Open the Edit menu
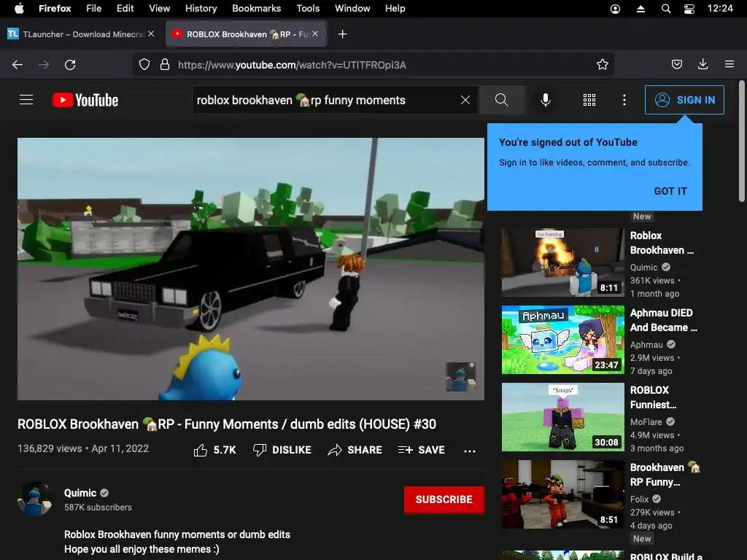Image resolution: width=747 pixels, height=560 pixels. (125, 9)
